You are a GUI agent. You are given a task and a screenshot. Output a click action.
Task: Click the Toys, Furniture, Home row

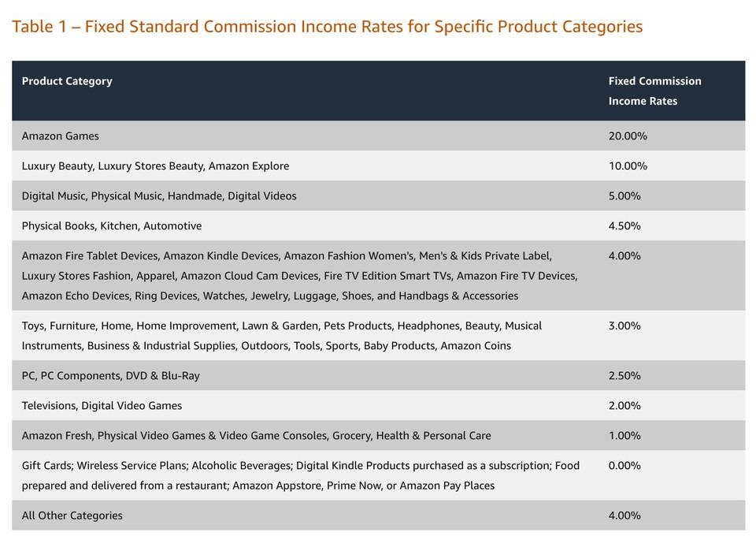[x=379, y=335]
